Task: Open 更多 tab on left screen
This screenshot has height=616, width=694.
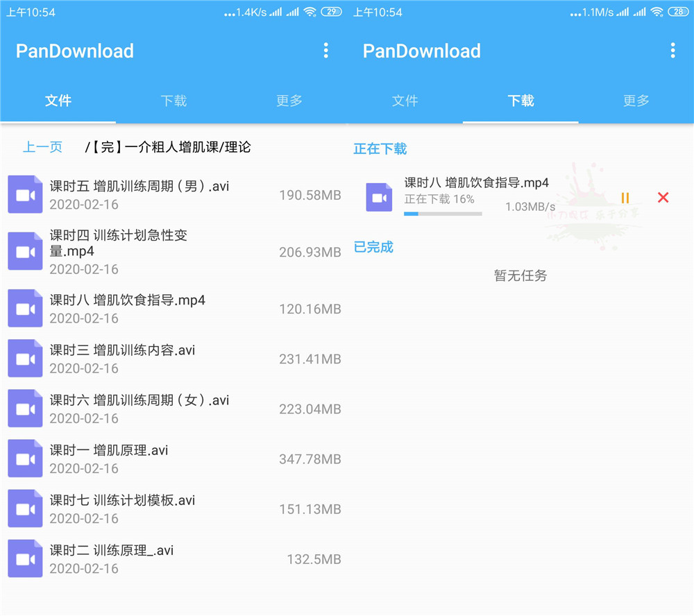Action: click(x=289, y=101)
